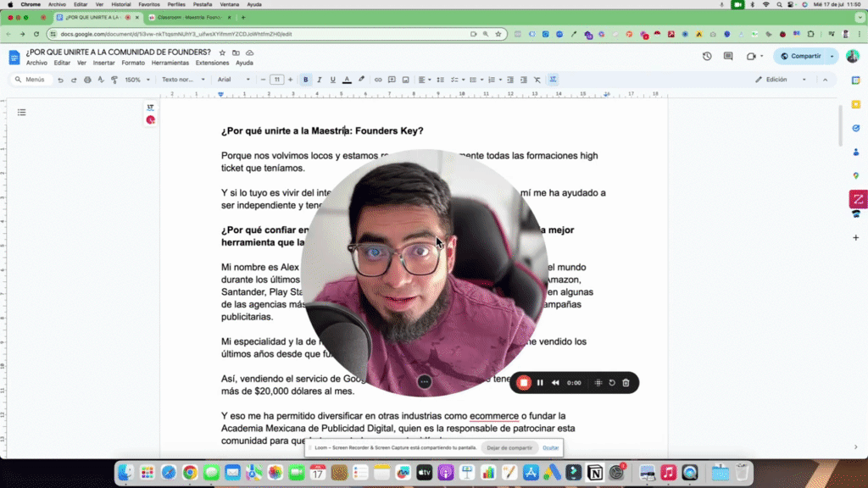Pause the Loom recording

[x=540, y=383]
